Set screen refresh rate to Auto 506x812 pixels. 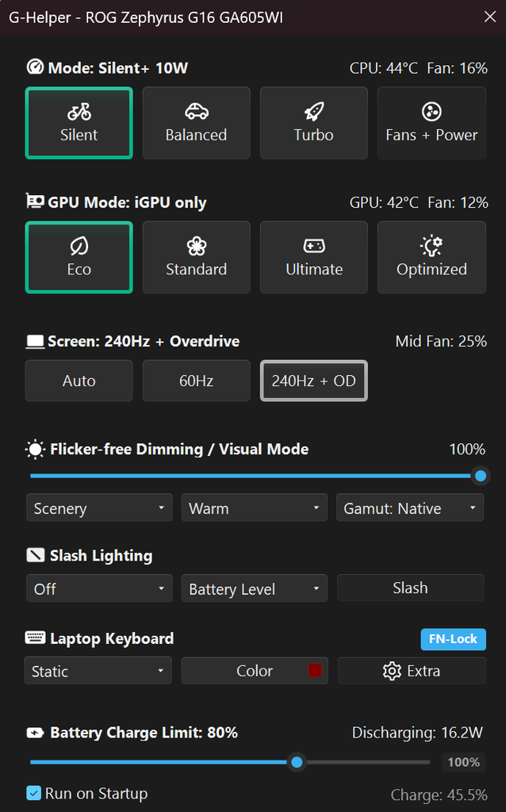pos(79,381)
